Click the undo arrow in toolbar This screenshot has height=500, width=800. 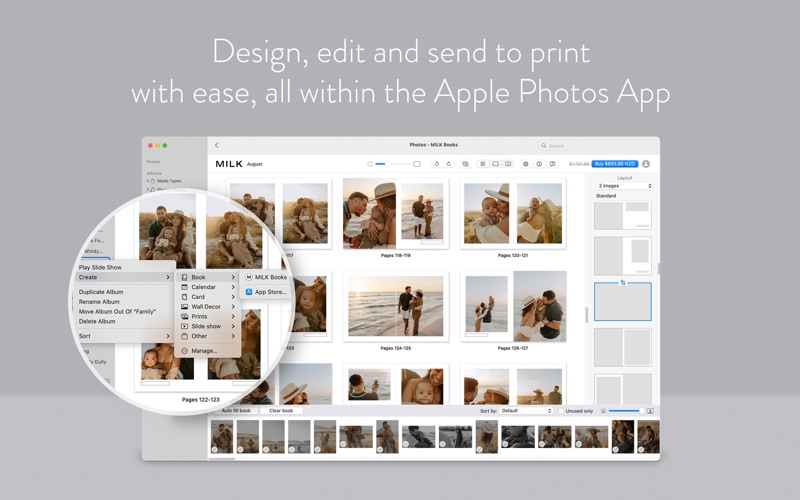436,164
